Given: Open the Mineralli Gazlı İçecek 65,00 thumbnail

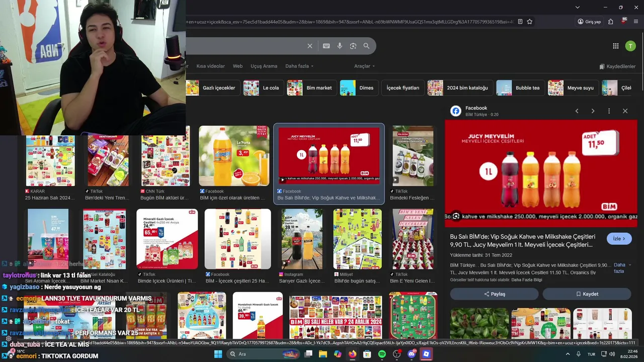Looking at the screenshot, I should [x=167, y=239].
